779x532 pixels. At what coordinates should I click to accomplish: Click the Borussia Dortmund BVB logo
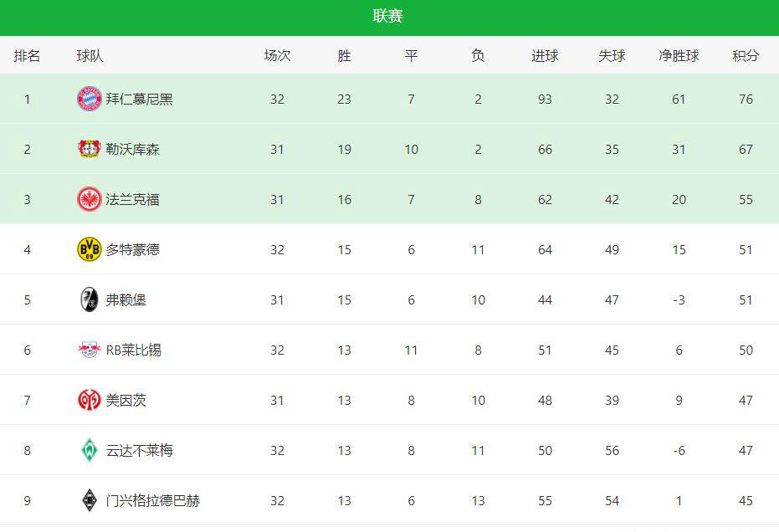pos(89,249)
